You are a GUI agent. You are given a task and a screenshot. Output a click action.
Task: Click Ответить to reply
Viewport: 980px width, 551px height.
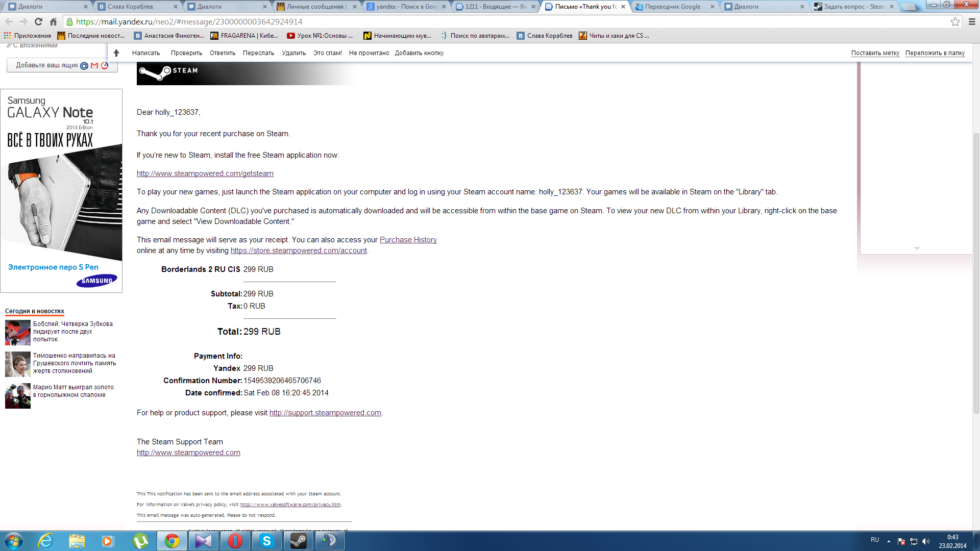pyautogui.click(x=223, y=53)
